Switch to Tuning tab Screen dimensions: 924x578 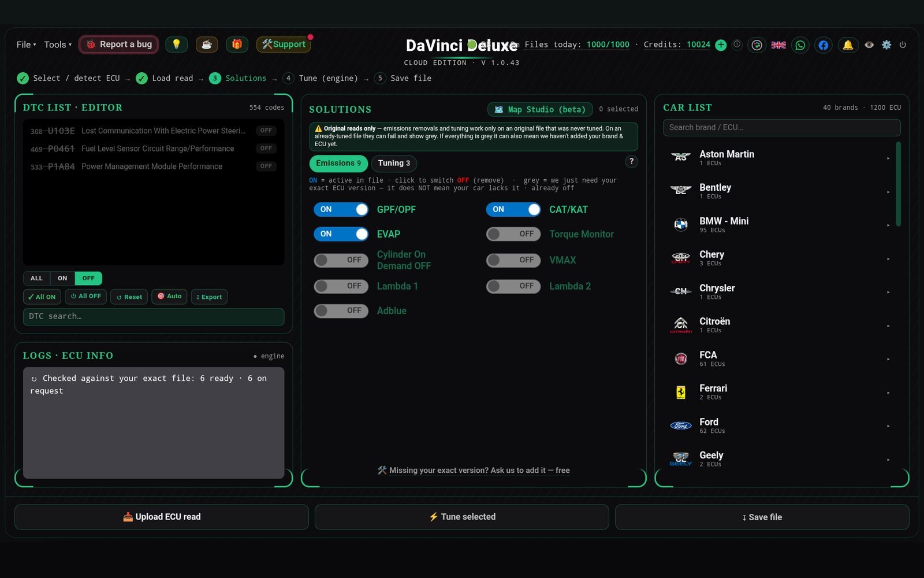coord(394,163)
